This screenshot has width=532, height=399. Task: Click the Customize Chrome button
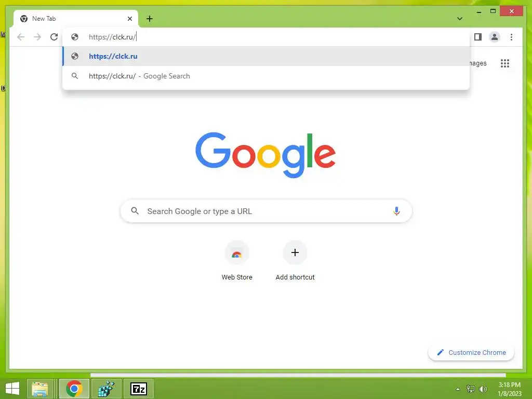[x=471, y=353]
